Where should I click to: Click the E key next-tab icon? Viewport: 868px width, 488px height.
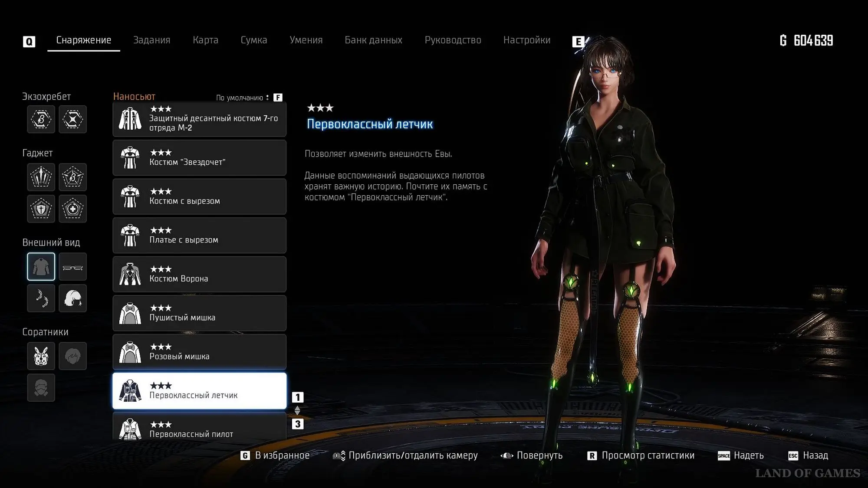[578, 42]
